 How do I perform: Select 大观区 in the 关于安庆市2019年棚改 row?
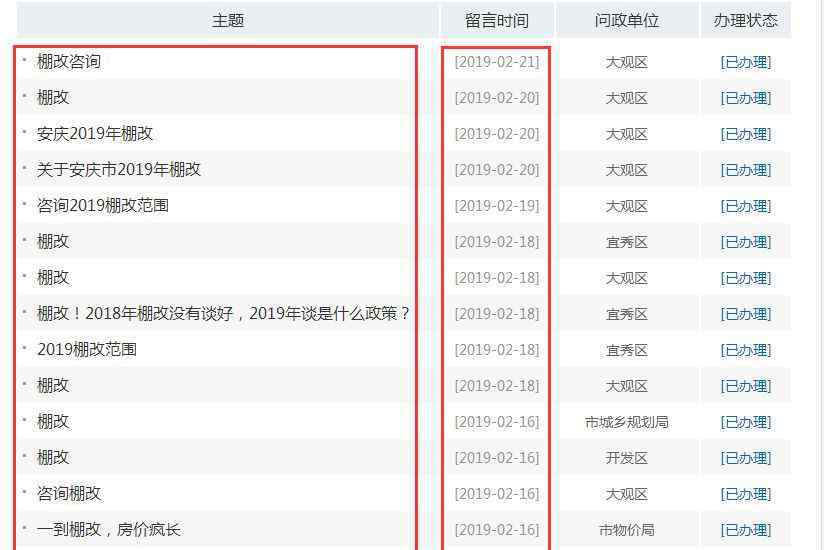tap(626, 170)
